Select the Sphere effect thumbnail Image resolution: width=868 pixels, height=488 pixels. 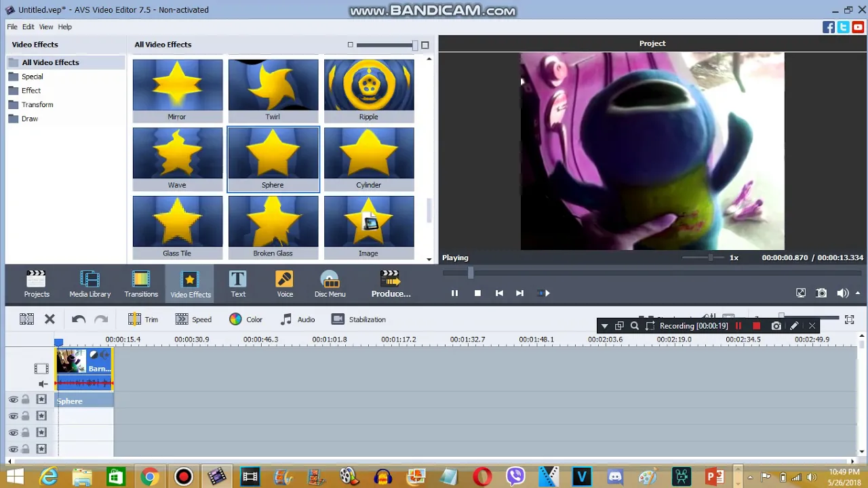click(x=273, y=159)
